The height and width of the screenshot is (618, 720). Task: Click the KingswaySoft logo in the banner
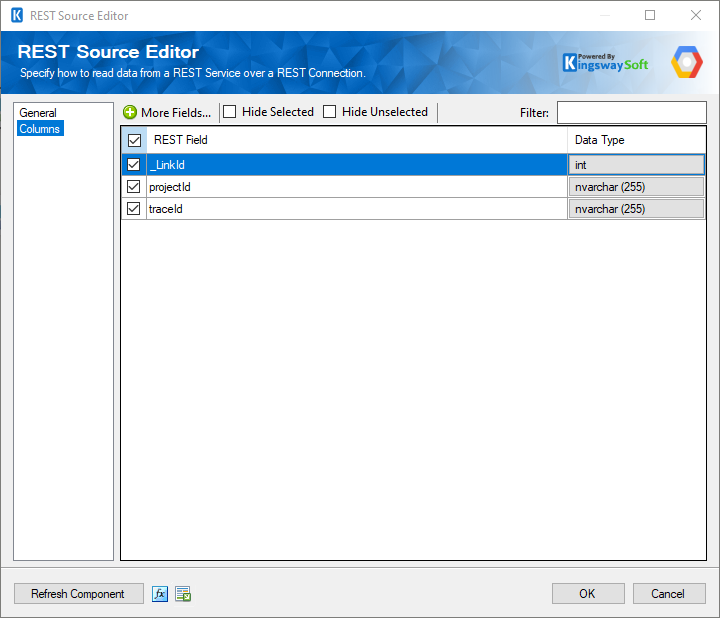point(605,62)
